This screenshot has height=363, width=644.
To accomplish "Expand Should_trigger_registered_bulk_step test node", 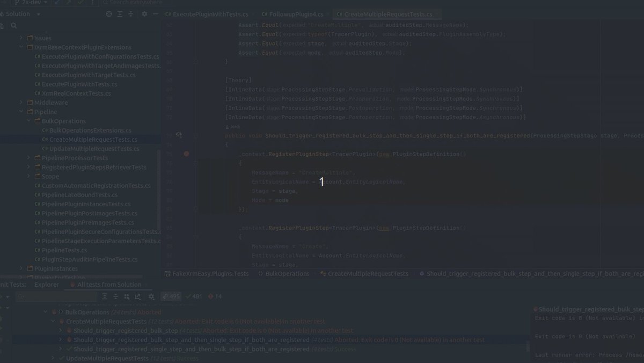I will [61, 331].
